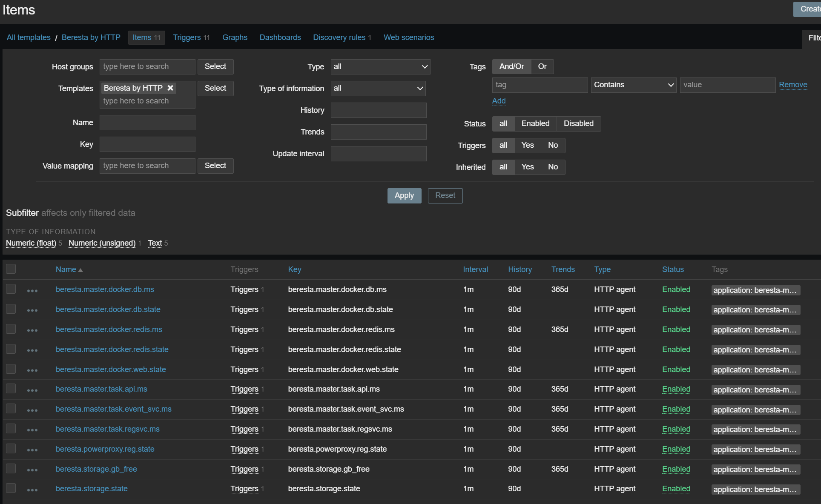Check the beresta.master.docker.db.state row checkbox
Screen dimensions: 821x504
click(x=11, y=309)
